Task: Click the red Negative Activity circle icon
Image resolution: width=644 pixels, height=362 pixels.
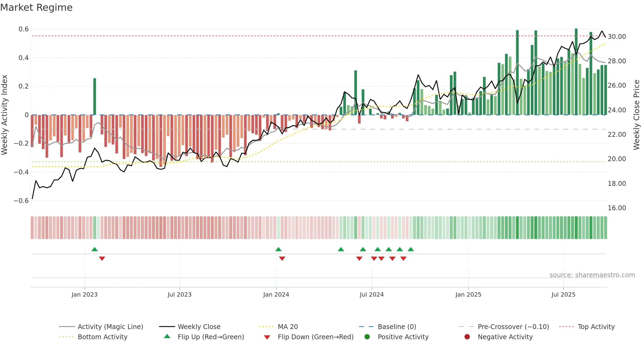Action: click(467, 337)
